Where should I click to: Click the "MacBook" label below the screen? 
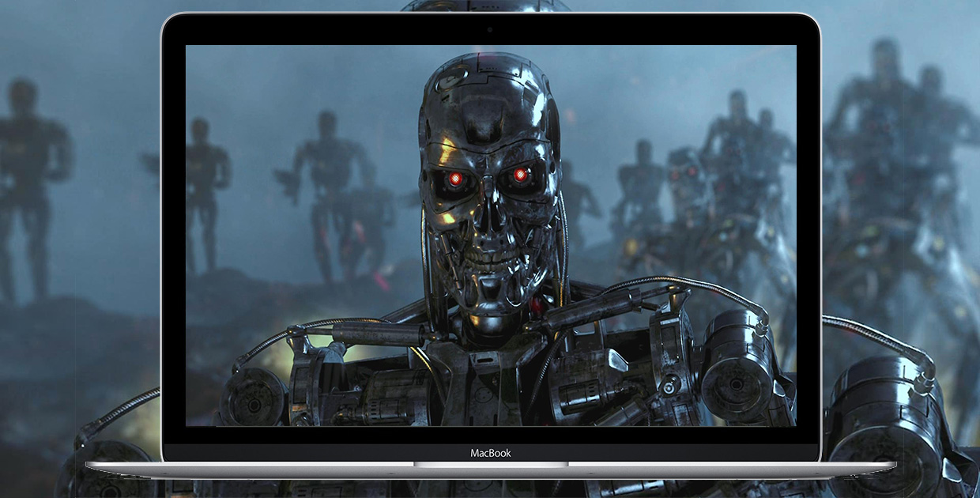tap(490, 453)
